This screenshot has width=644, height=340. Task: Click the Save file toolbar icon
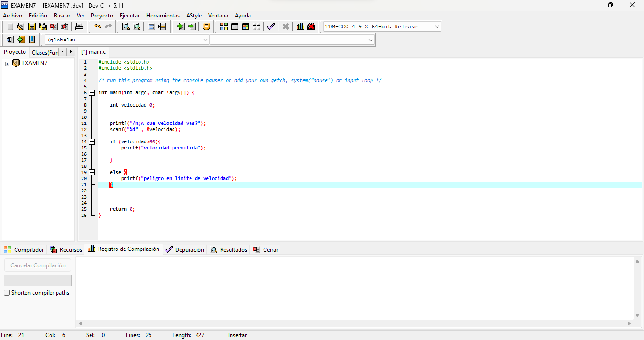click(32, 26)
